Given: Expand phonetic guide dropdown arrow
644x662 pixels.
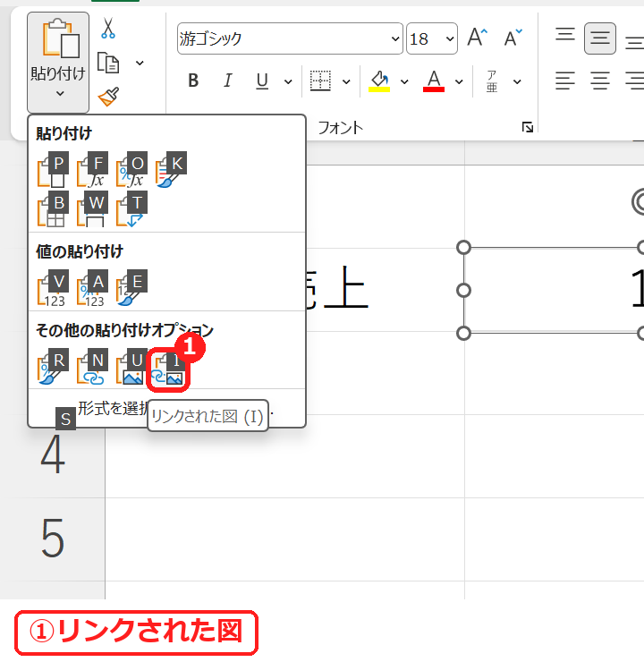Looking at the screenshot, I should coord(517,81).
